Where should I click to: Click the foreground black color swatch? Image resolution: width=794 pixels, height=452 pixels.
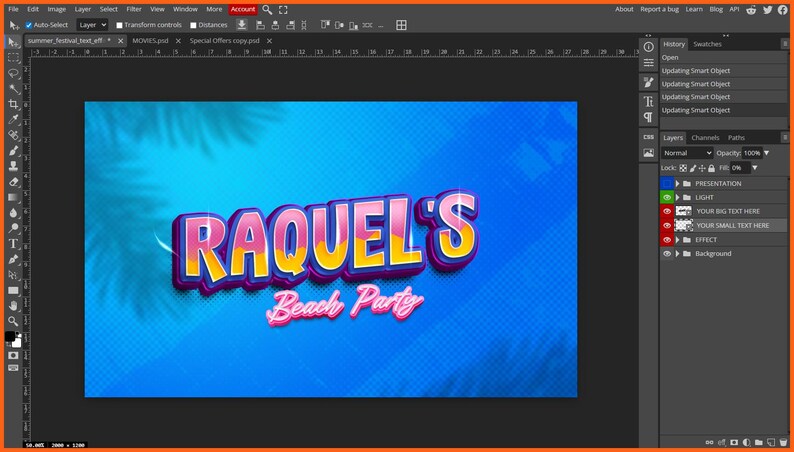[10, 337]
